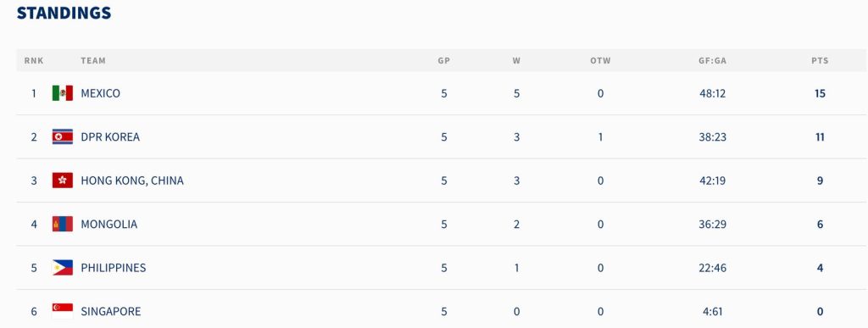Open the HONG KONG, CHINA team link

[132, 181]
